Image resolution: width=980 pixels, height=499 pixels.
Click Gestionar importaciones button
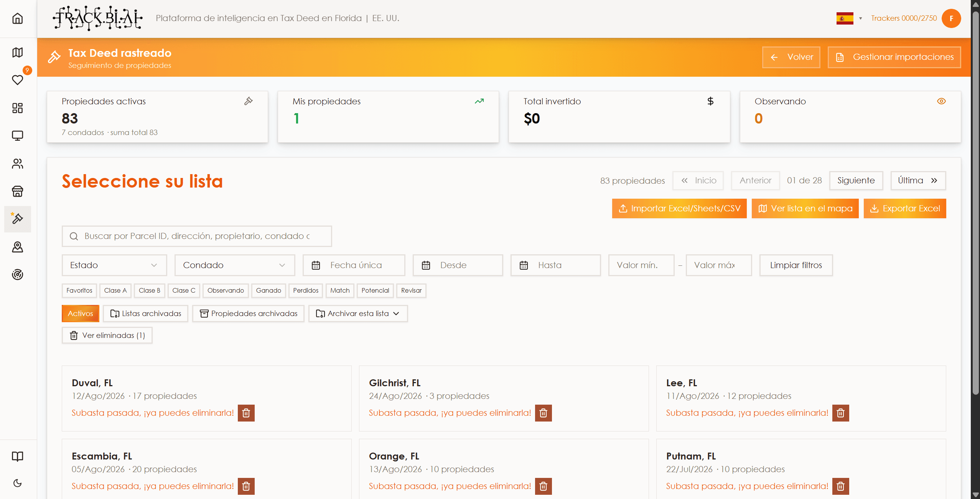[x=894, y=57]
